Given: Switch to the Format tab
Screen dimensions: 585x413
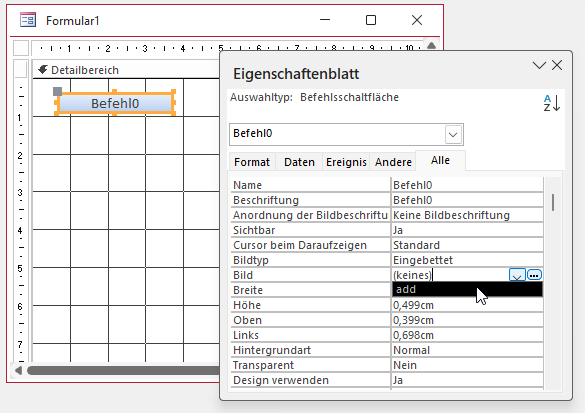Looking at the screenshot, I should [252, 162].
